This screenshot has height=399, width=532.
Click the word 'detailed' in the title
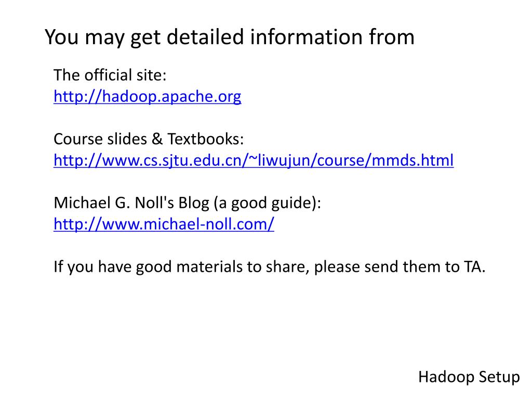(205, 37)
